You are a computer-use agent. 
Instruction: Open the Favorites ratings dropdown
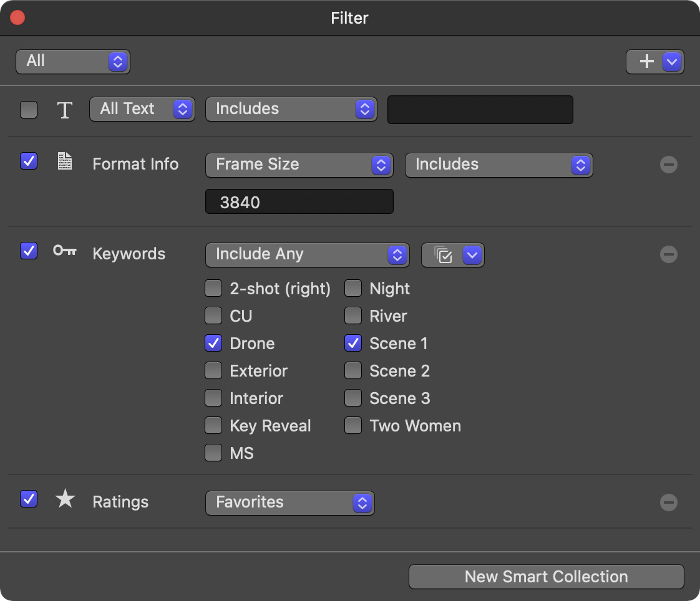pos(289,503)
